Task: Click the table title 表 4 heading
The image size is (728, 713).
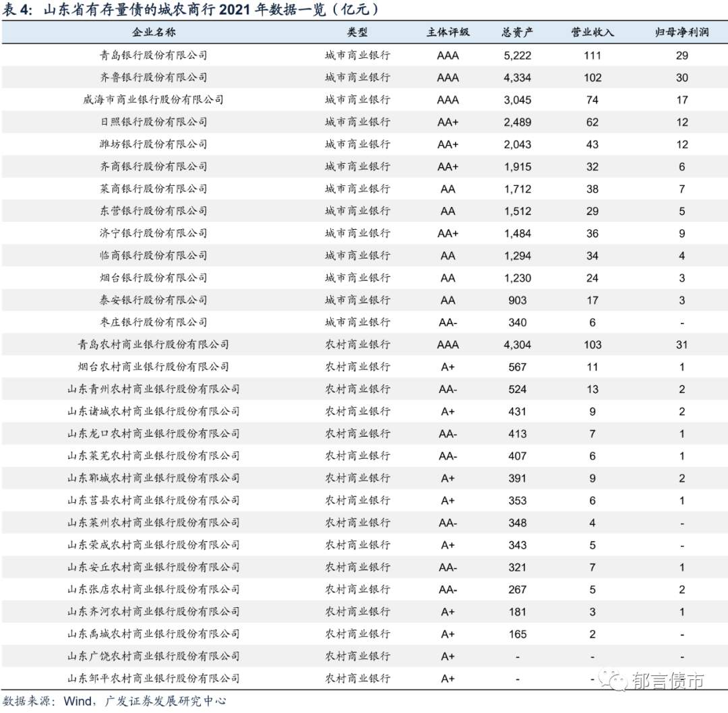Action: point(191,9)
